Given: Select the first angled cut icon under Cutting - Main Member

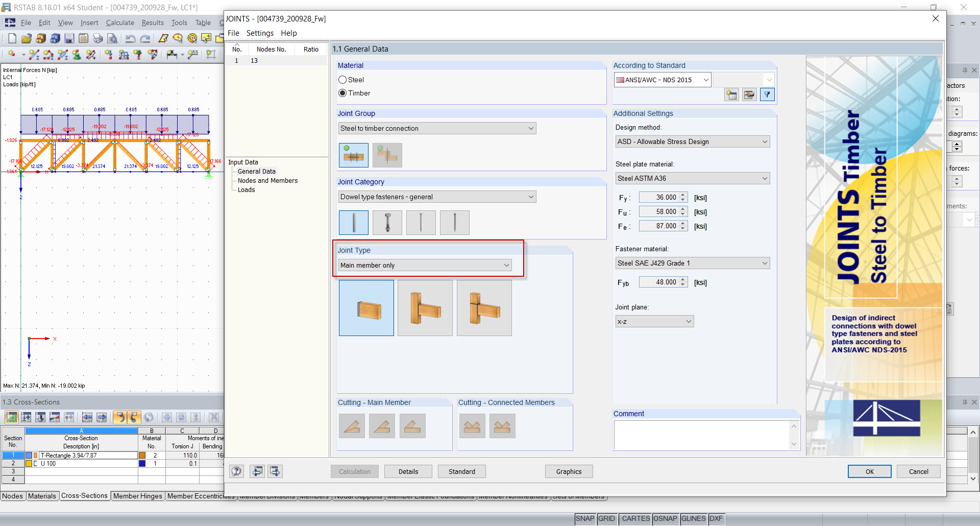Looking at the screenshot, I should click(352, 425).
